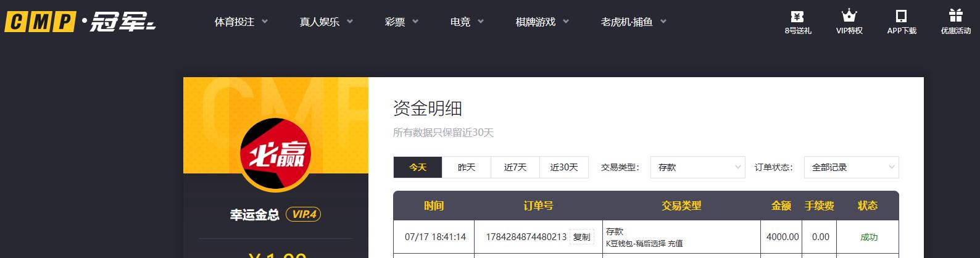
Task: Click the time cell 07/17 18:41:14
Action: click(x=435, y=237)
